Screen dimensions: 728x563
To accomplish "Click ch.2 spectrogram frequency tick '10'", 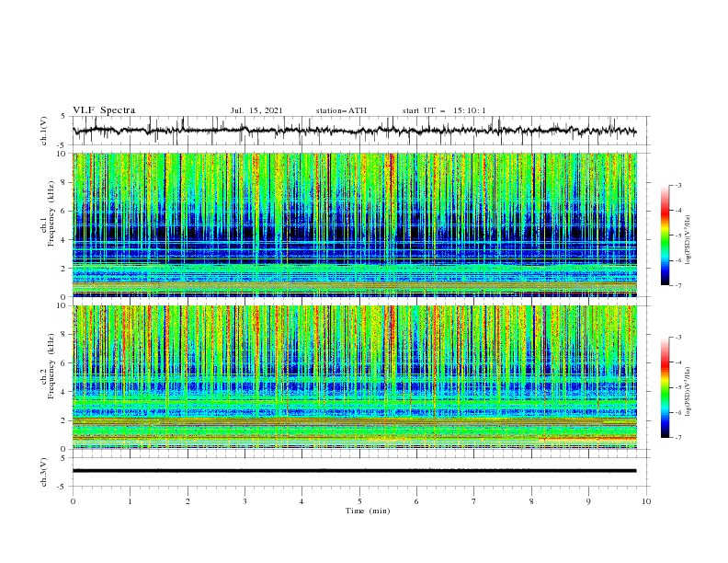I will (63, 305).
